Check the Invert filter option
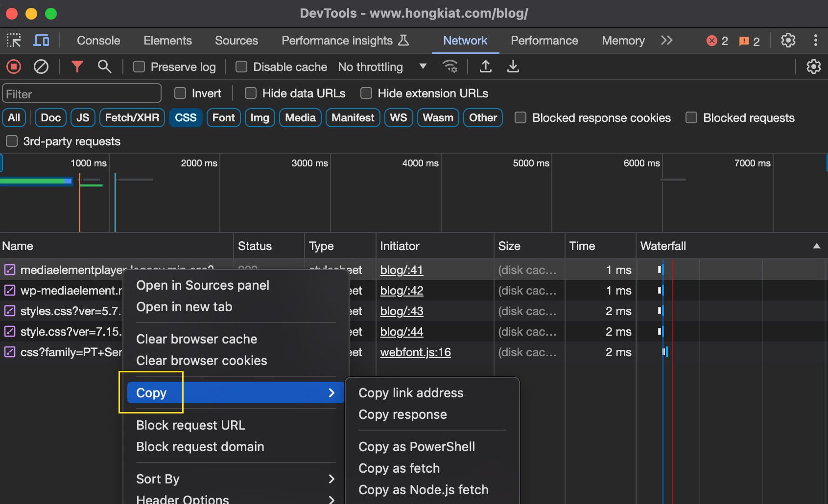Viewport: 828px width, 504px height. (x=180, y=93)
